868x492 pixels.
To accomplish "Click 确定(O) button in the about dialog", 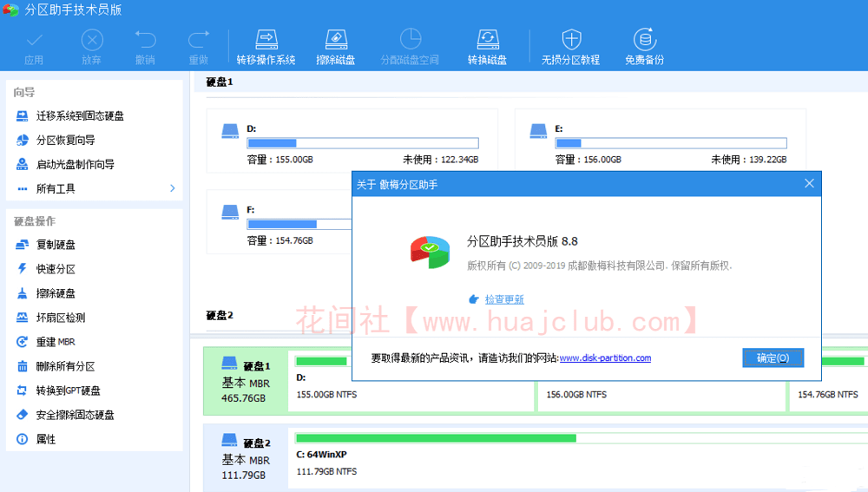I will click(x=773, y=358).
